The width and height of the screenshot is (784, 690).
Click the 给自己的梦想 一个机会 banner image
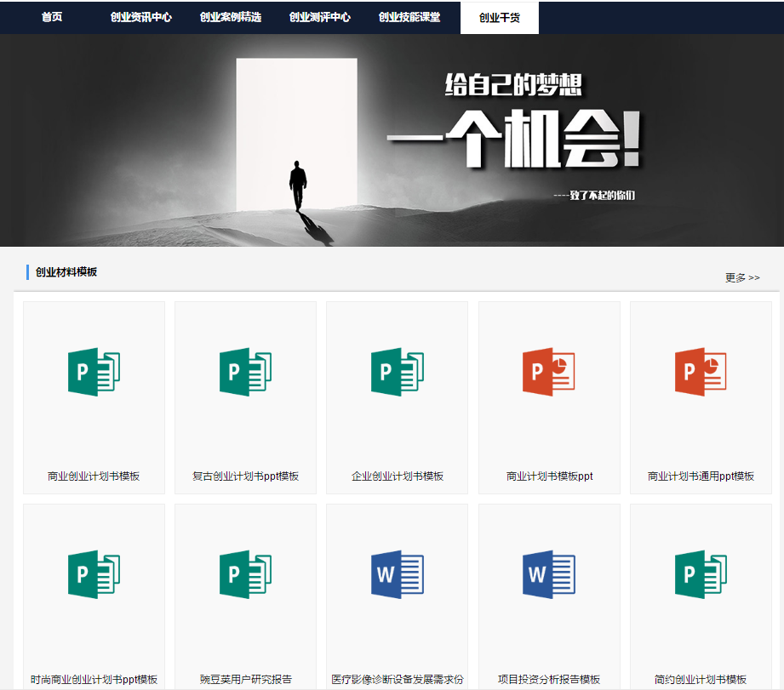point(392,140)
